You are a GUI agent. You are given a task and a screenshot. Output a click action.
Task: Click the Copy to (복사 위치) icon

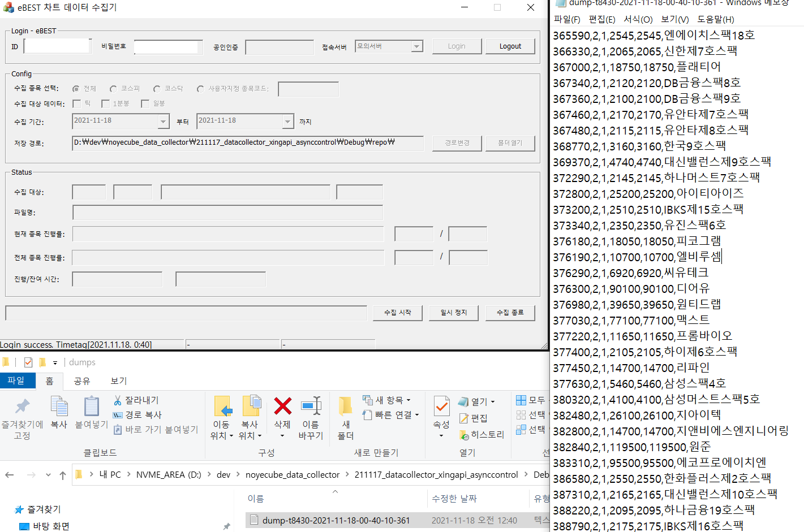click(251, 406)
